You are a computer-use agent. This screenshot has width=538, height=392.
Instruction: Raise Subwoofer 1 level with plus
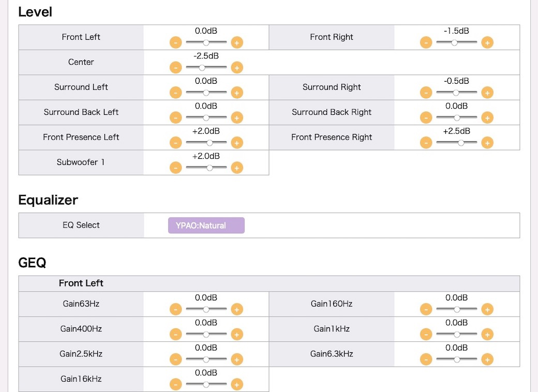click(x=237, y=168)
